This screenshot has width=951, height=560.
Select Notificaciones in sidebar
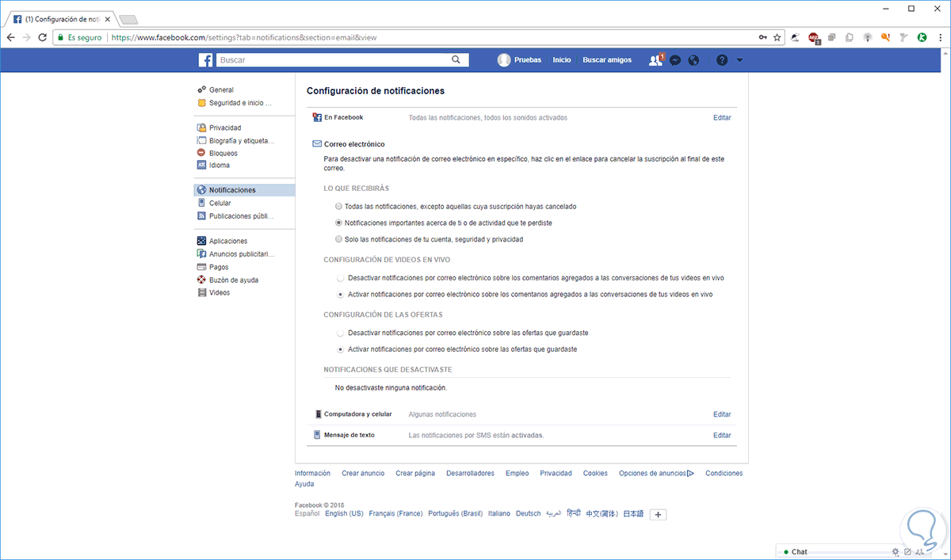click(x=244, y=190)
